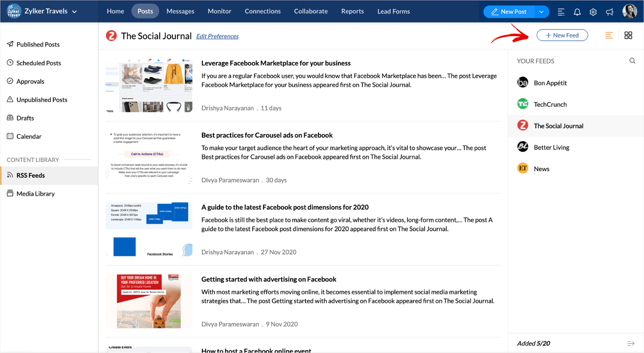Select the Bon Appétit feed
644x353 pixels.
(x=576, y=83)
